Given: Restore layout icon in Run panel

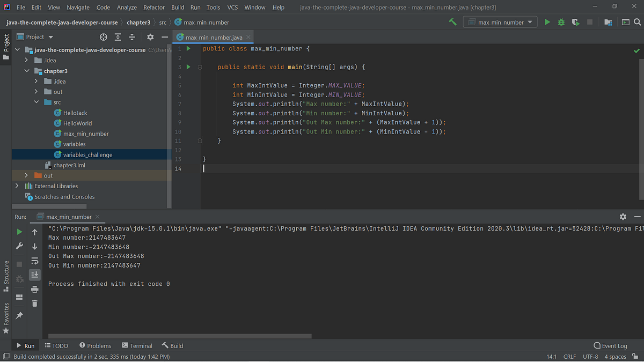Looking at the screenshot, I should tap(19, 297).
